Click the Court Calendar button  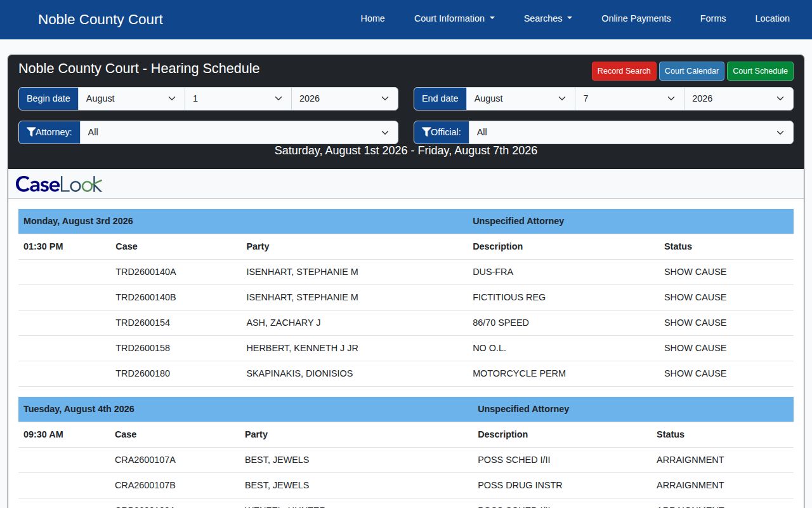[691, 71]
